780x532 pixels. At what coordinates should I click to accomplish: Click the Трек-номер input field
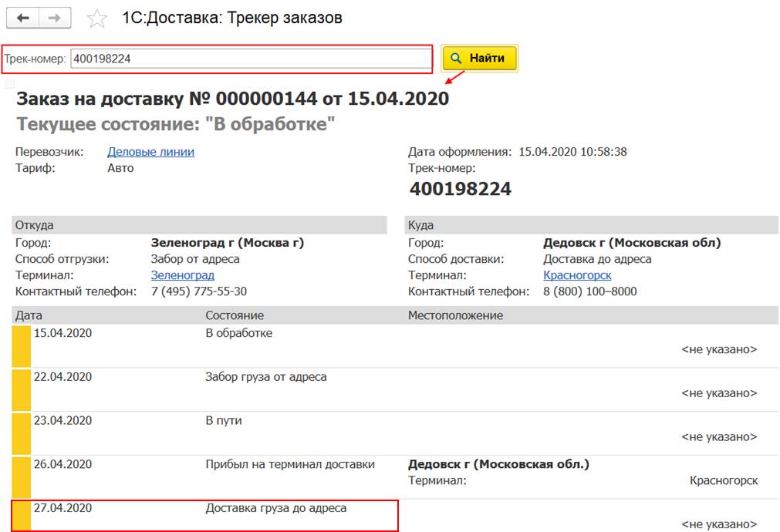(250, 59)
